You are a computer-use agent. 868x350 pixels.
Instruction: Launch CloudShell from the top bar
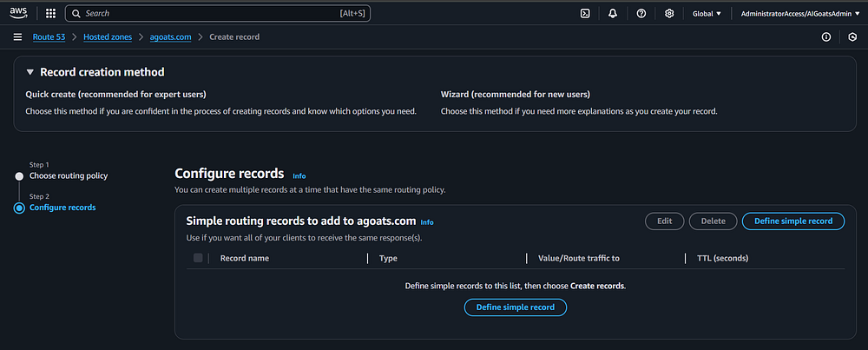pos(586,14)
